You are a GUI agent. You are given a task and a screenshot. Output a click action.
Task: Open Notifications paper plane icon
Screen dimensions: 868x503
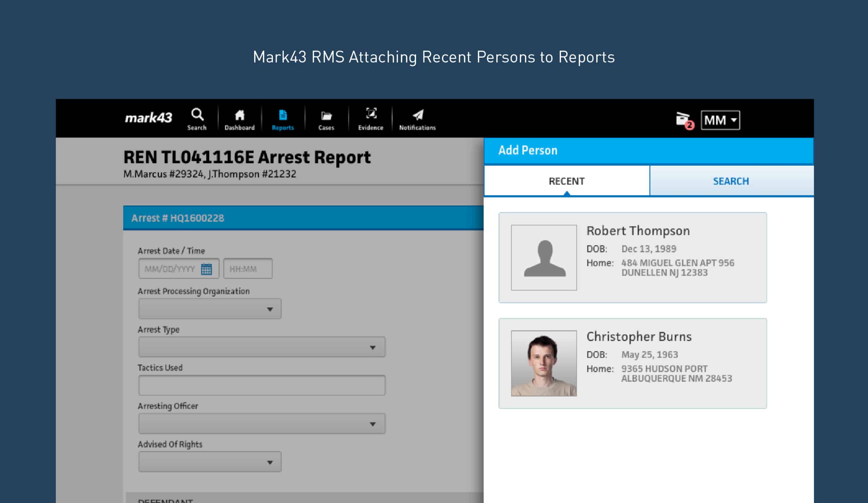pos(417,115)
